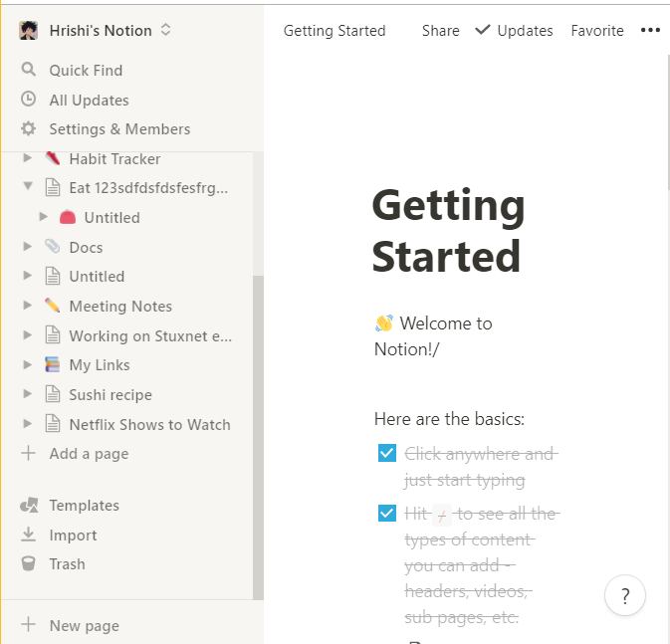Open the workspace switcher chevrons
670x644 pixels.
tap(166, 30)
